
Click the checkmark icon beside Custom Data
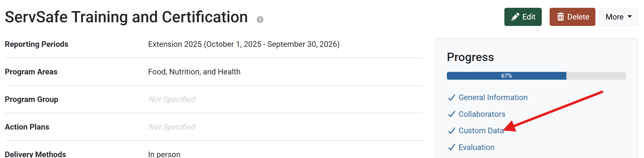(452, 131)
